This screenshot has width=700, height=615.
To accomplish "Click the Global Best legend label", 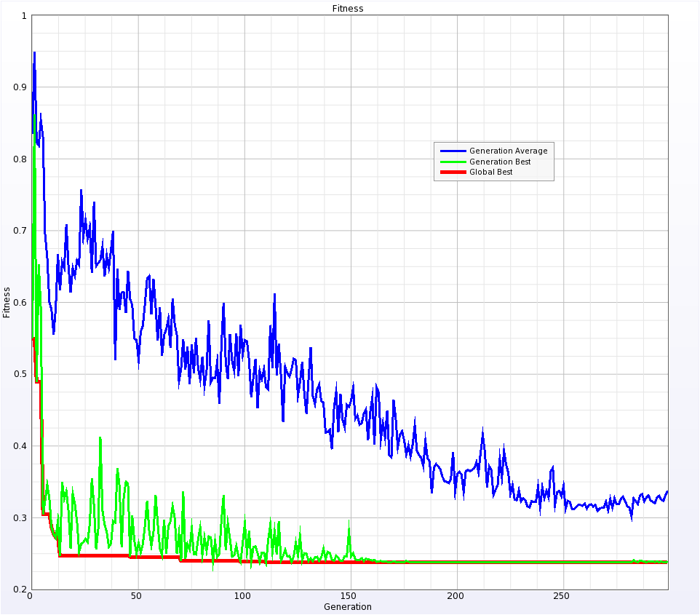I will (490, 172).
